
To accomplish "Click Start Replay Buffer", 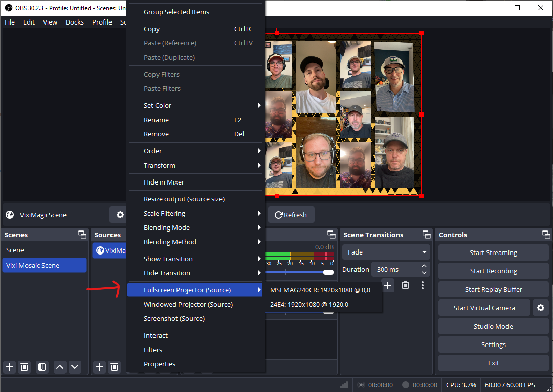I will click(x=493, y=289).
